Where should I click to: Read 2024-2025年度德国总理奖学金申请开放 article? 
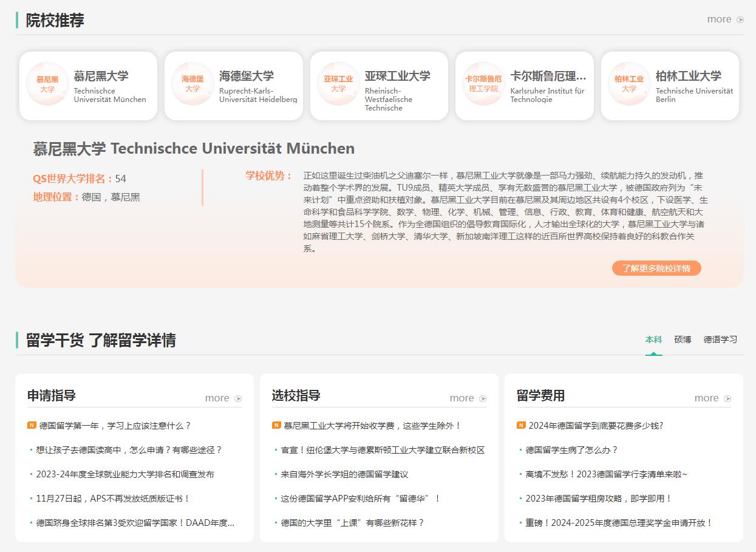coord(619,523)
